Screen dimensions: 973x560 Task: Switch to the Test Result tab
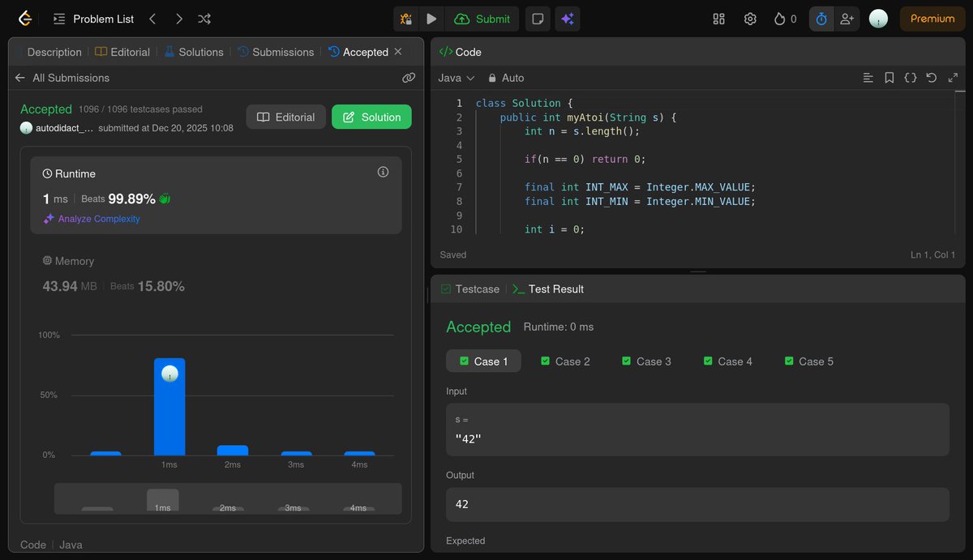point(548,289)
